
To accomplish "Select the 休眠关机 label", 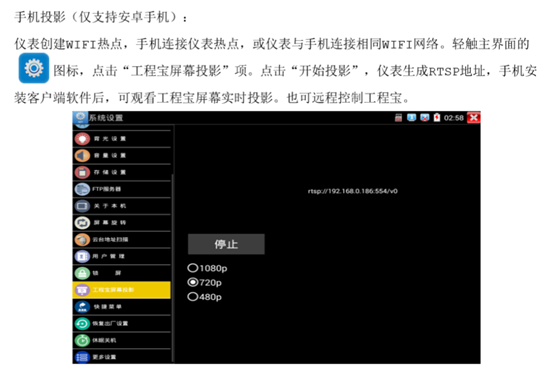I will tap(104, 340).
